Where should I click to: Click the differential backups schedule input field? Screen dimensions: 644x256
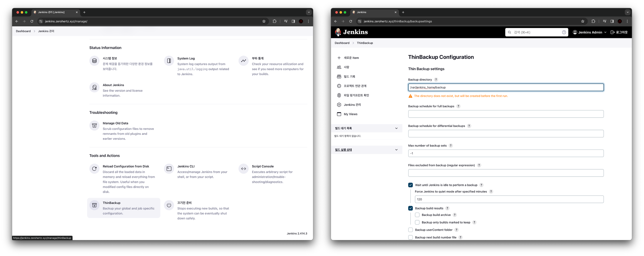(x=506, y=134)
